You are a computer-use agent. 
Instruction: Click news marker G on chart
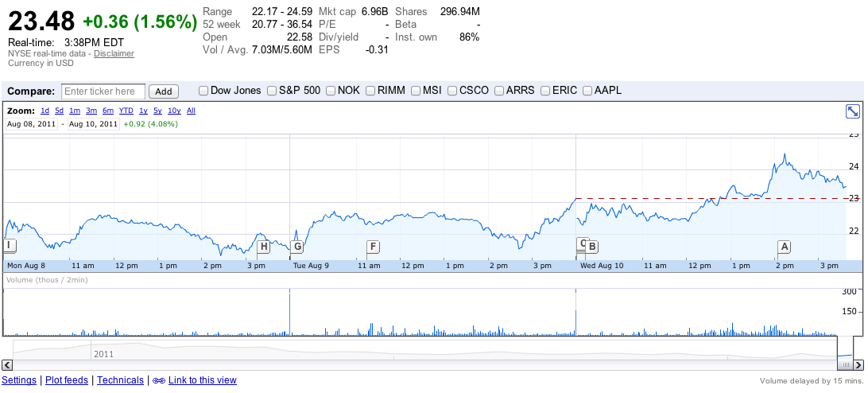click(x=297, y=247)
